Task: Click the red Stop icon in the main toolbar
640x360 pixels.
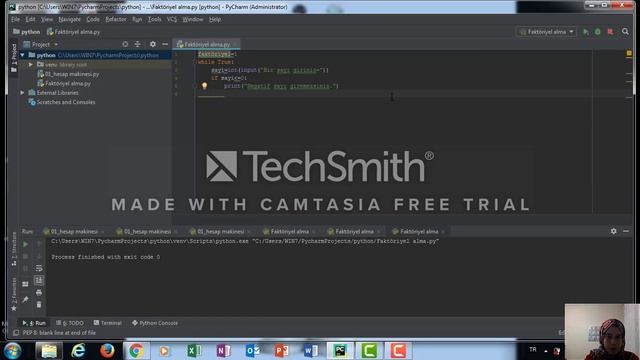Action: pos(610,32)
